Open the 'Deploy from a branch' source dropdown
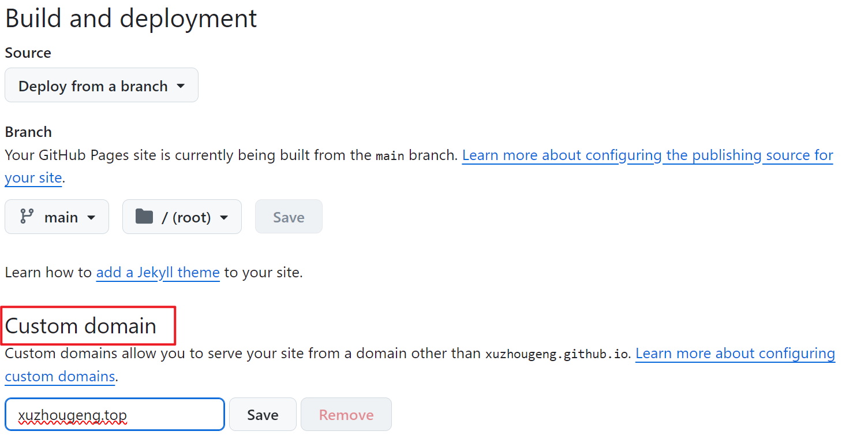The width and height of the screenshot is (868, 446). (101, 86)
